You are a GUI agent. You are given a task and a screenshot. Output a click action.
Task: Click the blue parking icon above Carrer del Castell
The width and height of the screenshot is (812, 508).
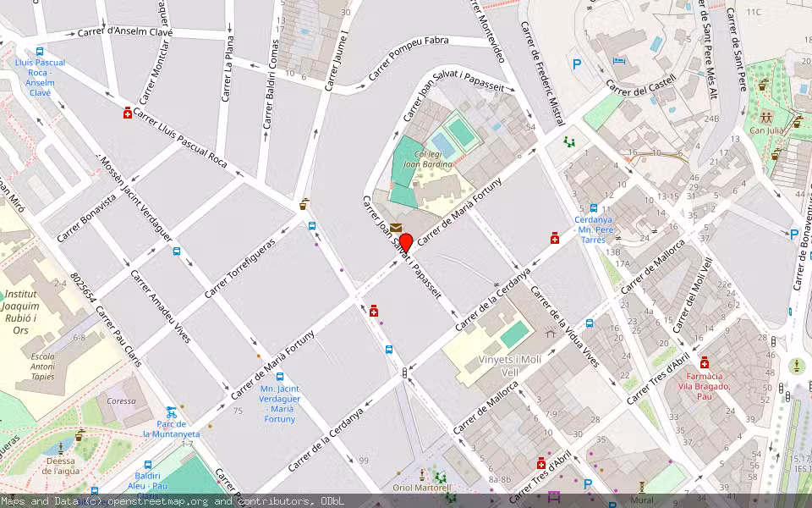coord(576,63)
